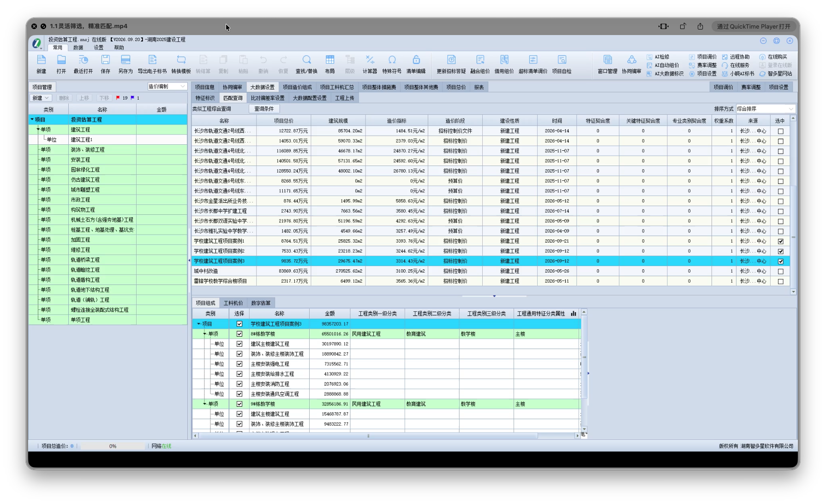Show the 最近打开 recent files icon
The height and width of the screenshot is (504, 826).
pos(83,64)
